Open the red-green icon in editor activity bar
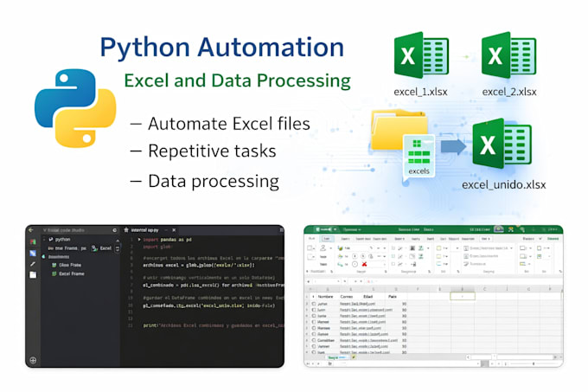 pyautogui.click(x=33, y=242)
